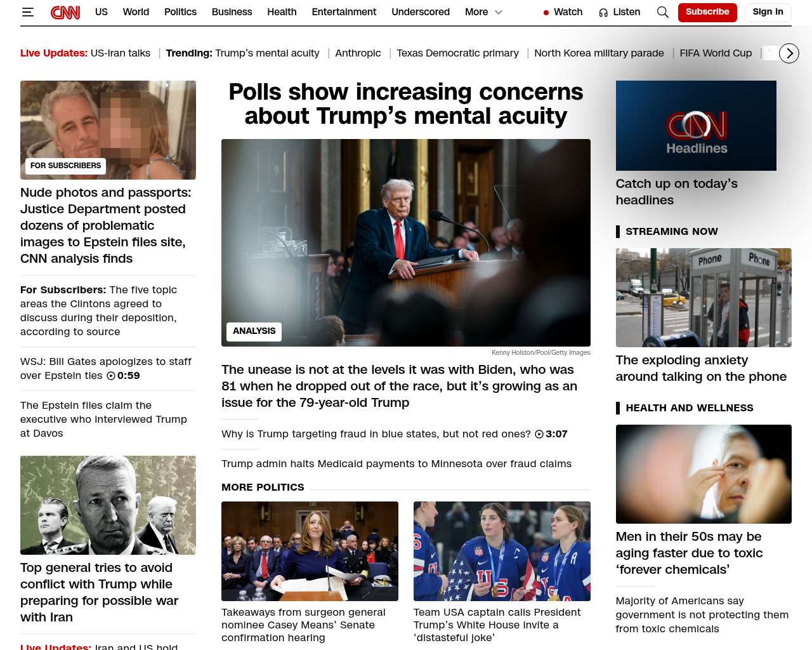Open US-Iran talks live updates

pyautogui.click(x=121, y=53)
